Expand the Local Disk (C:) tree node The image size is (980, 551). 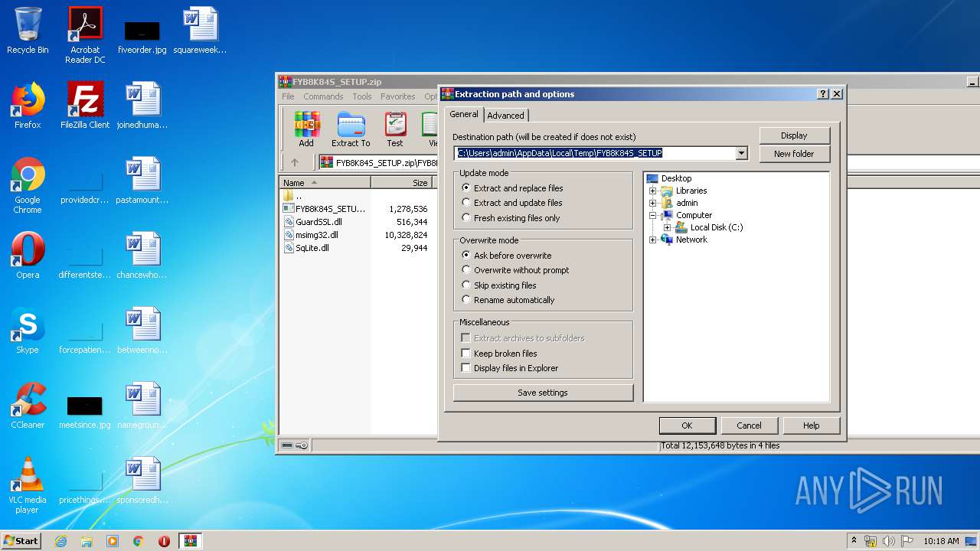coord(667,227)
